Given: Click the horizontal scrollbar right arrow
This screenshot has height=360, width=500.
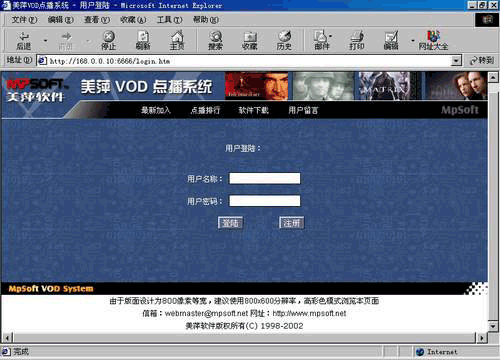Looking at the screenshot, I should coord(482,338).
